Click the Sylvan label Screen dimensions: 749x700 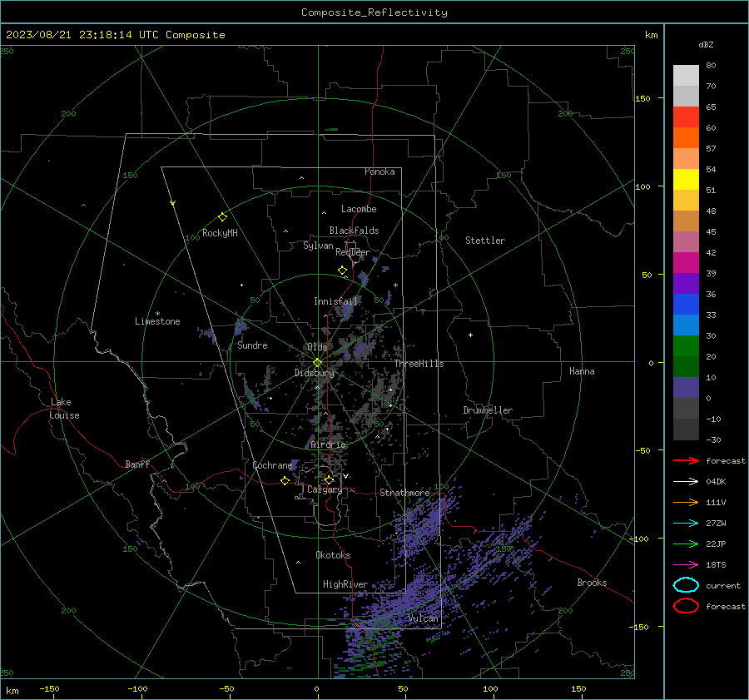pyautogui.click(x=318, y=246)
